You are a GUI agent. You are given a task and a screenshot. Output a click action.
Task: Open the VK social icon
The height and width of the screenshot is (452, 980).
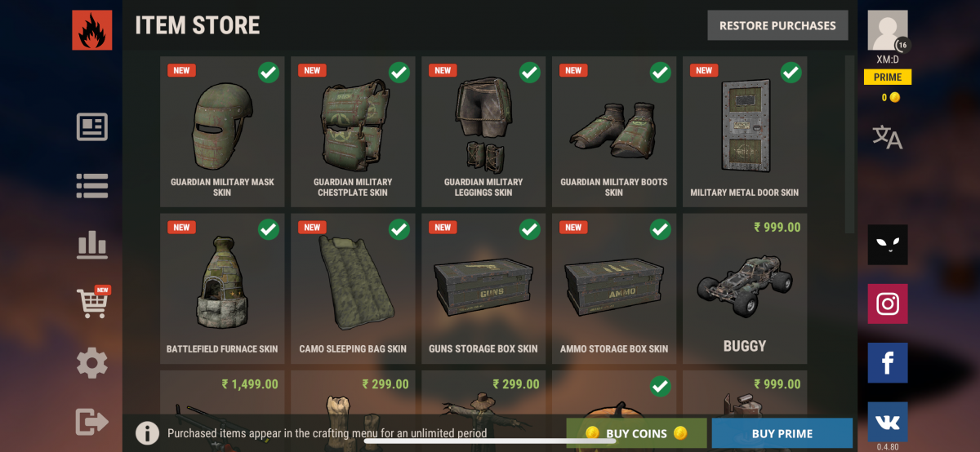(888, 422)
